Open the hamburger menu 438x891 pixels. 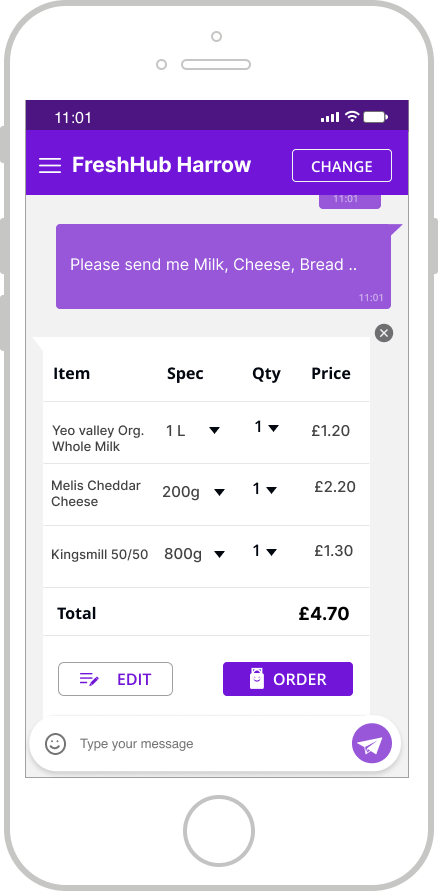(50, 165)
